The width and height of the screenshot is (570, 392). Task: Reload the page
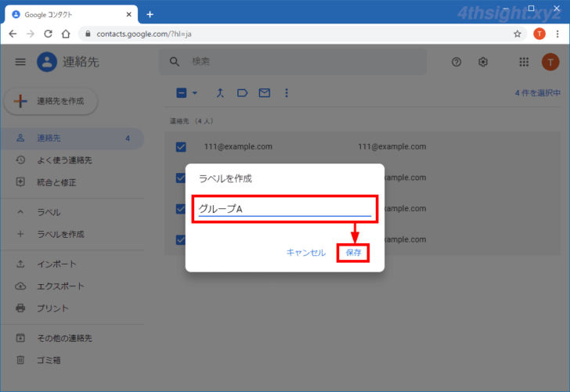[x=48, y=34]
